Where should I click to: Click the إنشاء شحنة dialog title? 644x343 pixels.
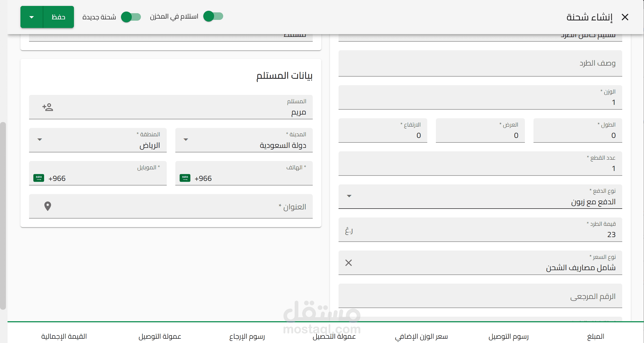590,17
